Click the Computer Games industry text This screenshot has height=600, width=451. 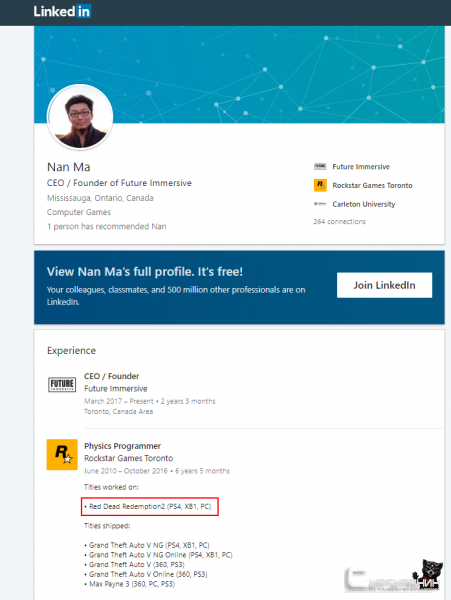click(x=79, y=212)
